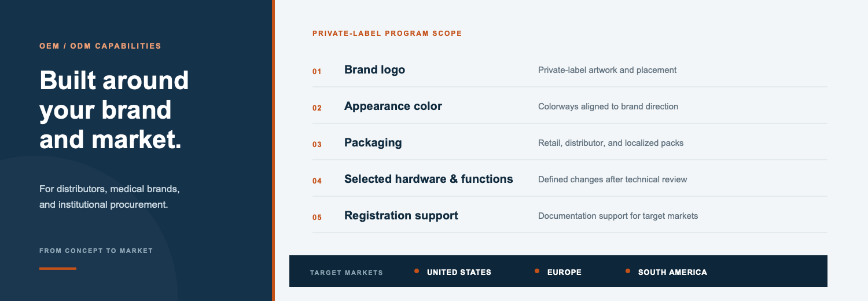Click the Private-label artwork and placement text

[x=607, y=70]
